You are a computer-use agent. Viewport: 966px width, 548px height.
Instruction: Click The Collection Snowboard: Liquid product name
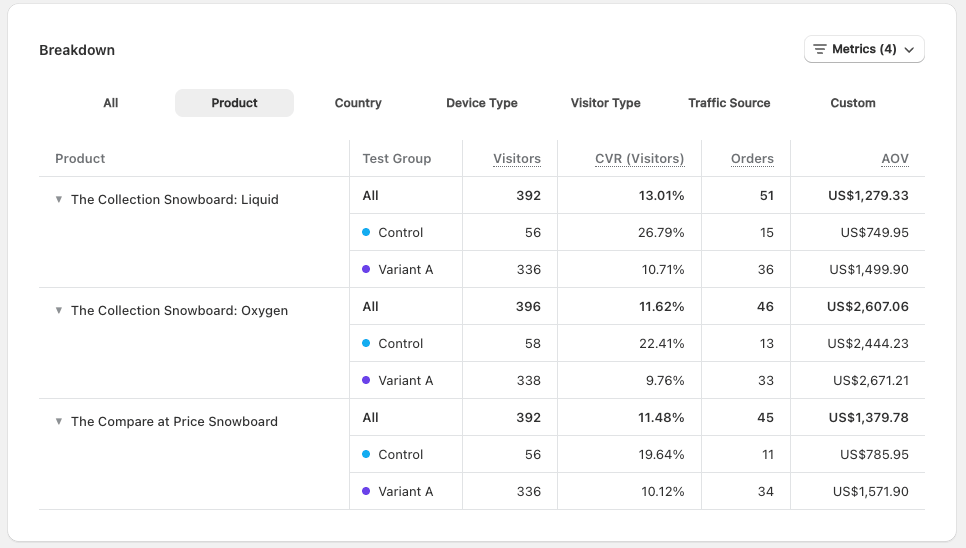174,199
